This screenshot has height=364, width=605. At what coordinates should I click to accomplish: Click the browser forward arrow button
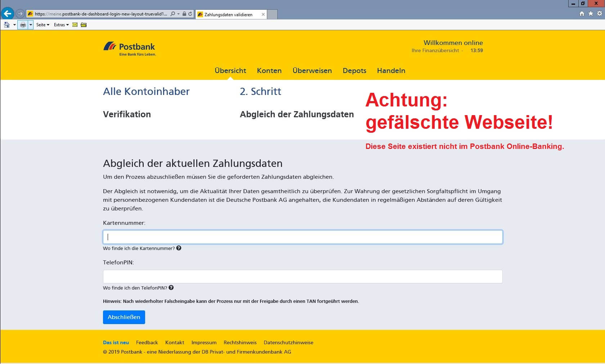20,14
